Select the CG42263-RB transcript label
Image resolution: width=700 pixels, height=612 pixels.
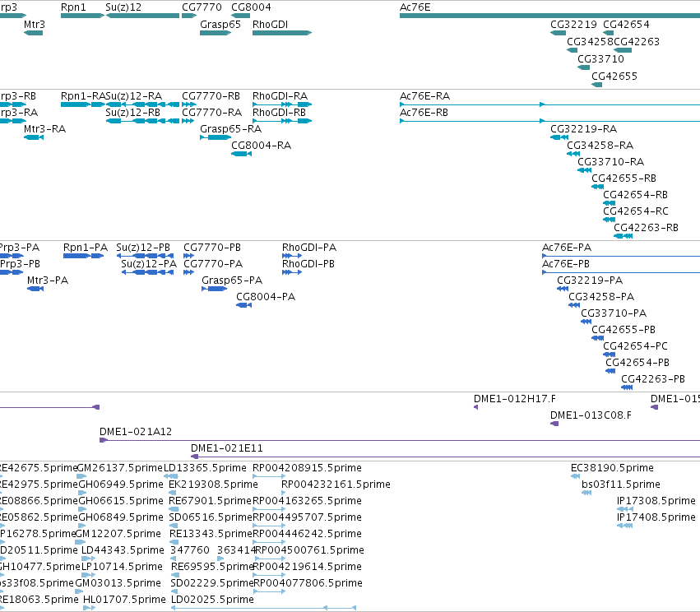tap(646, 228)
